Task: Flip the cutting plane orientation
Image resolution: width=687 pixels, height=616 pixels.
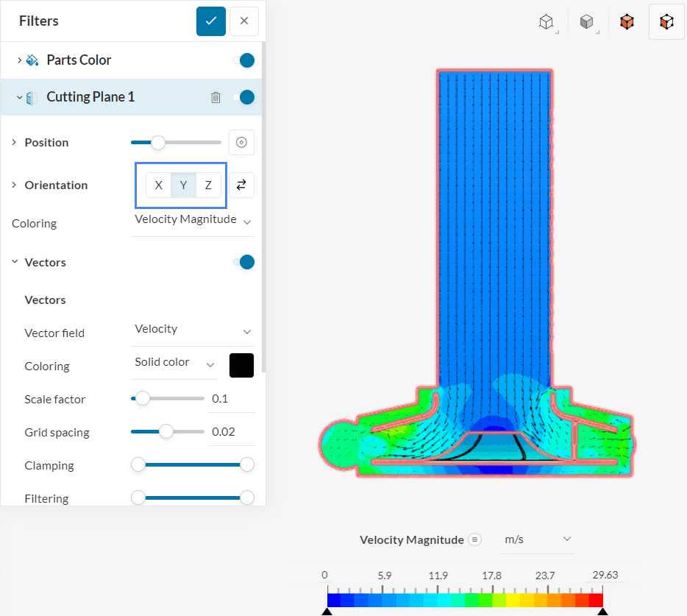Action: [241, 185]
